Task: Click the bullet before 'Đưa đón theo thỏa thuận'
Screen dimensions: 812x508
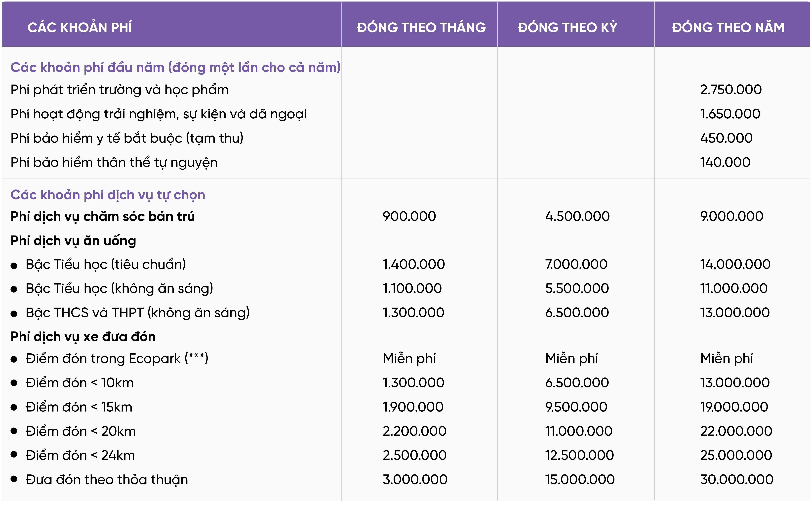Action: [x=14, y=479]
